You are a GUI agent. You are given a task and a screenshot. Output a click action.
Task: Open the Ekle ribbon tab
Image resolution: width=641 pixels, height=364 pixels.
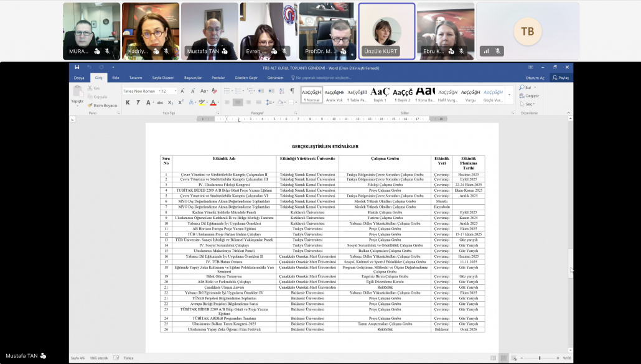pyautogui.click(x=116, y=78)
